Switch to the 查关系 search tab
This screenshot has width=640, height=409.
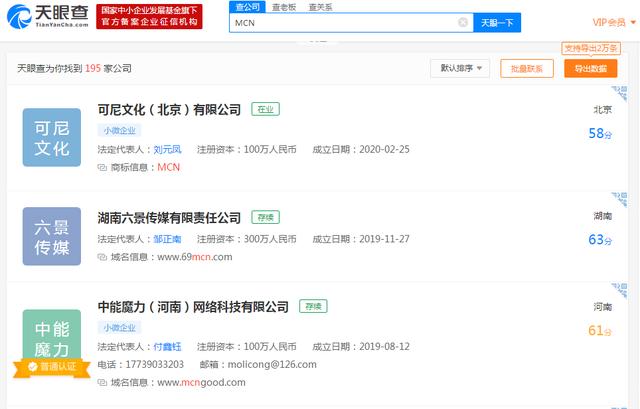point(320,7)
